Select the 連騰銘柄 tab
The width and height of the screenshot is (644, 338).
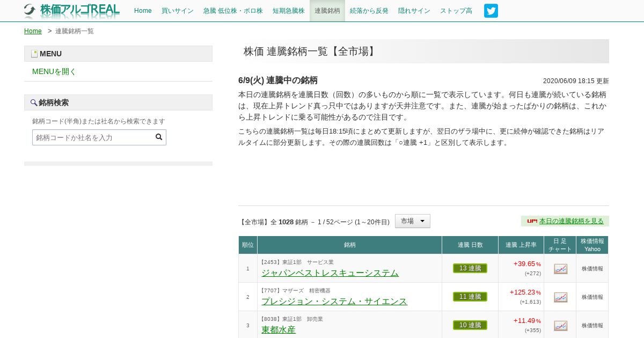327,11
